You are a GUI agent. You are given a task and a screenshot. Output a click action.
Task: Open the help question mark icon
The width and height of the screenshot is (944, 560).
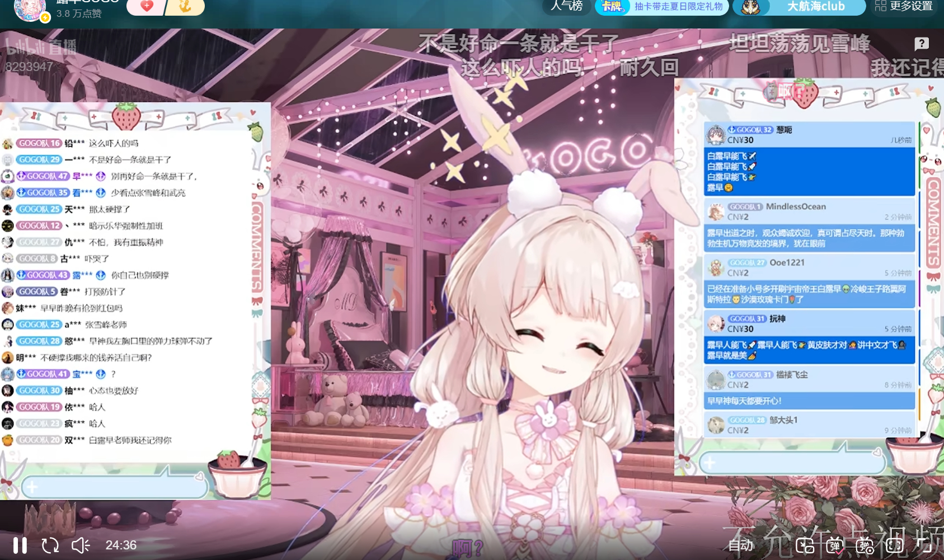921,44
